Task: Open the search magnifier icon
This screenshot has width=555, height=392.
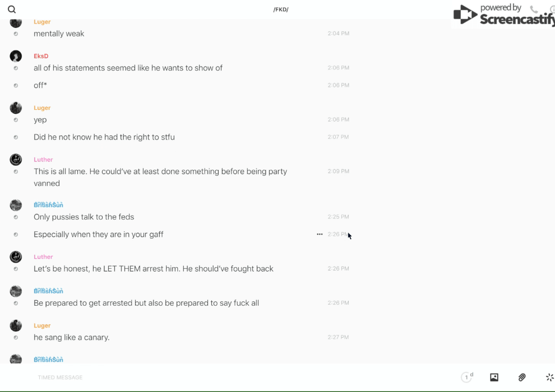Action: 12,10
